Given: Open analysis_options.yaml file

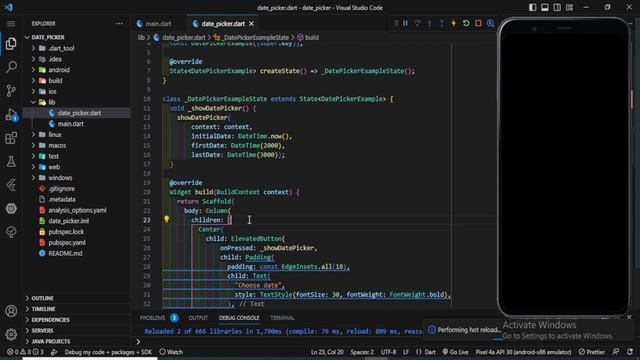Looking at the screenshot, I should pyautogui.click(x=76, y=210).
